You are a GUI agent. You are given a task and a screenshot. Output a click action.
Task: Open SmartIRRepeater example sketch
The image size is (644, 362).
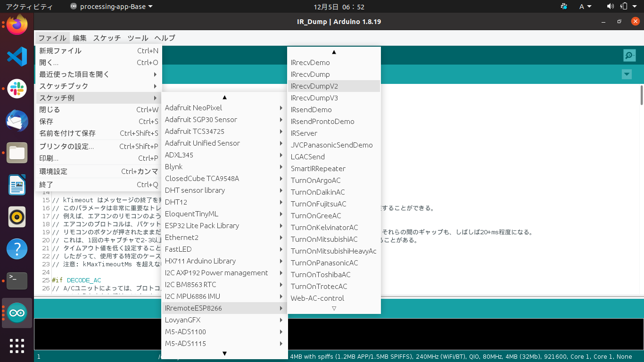click(334, 169)
